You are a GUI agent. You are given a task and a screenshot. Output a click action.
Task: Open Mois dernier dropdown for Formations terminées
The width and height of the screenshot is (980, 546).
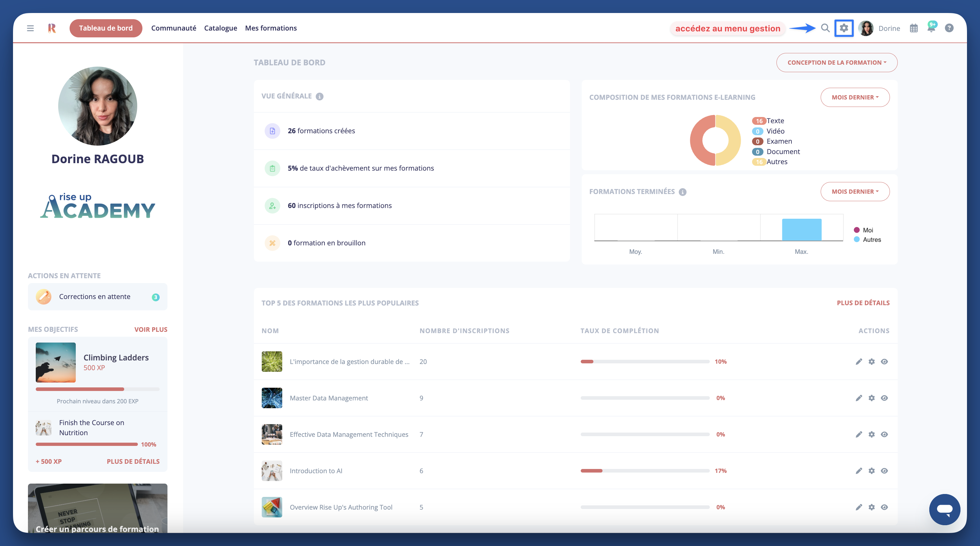(855, 192)
